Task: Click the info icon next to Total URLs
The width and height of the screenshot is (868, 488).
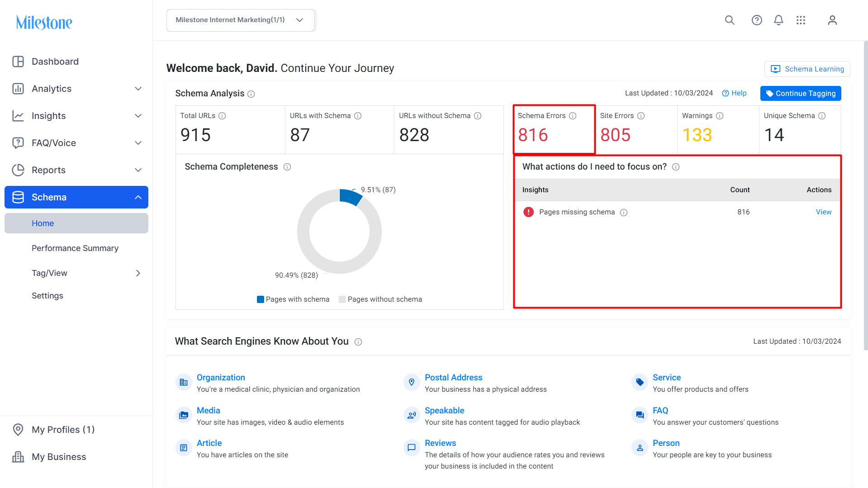Action: pos(222,116)
